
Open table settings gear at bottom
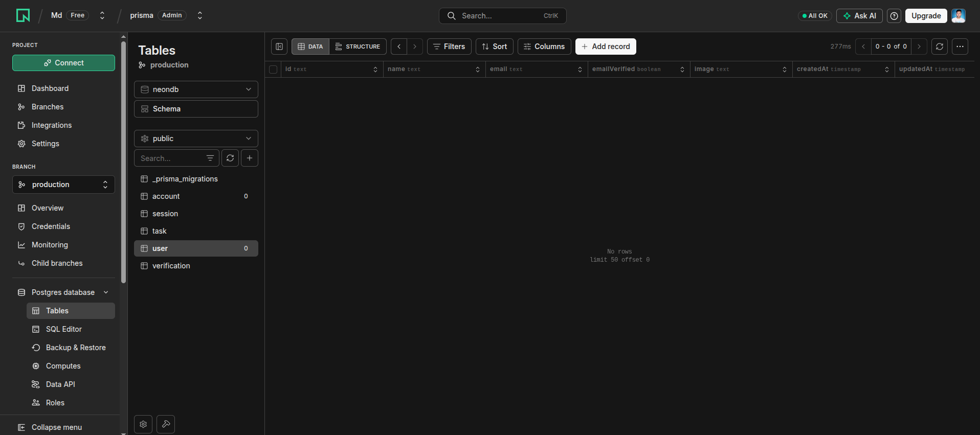(x=143, y=424)
